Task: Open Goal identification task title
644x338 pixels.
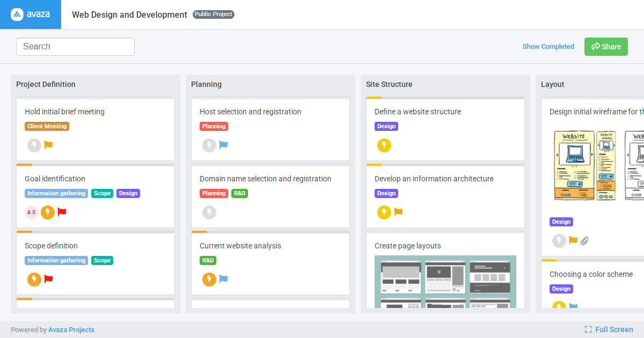Action: point(55,179)
